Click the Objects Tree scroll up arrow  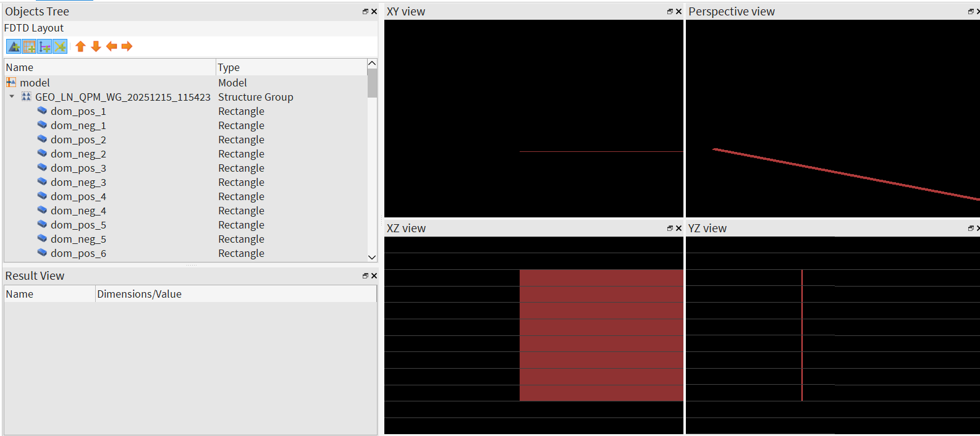(x=372, y=64)
